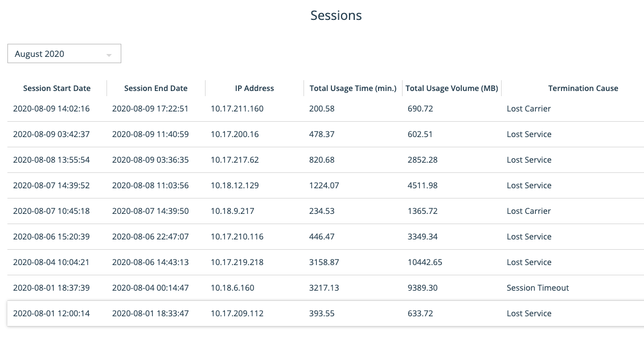Select IP address 10.17.200.16
The image size is (644, 343).
(x=235, y=134)
